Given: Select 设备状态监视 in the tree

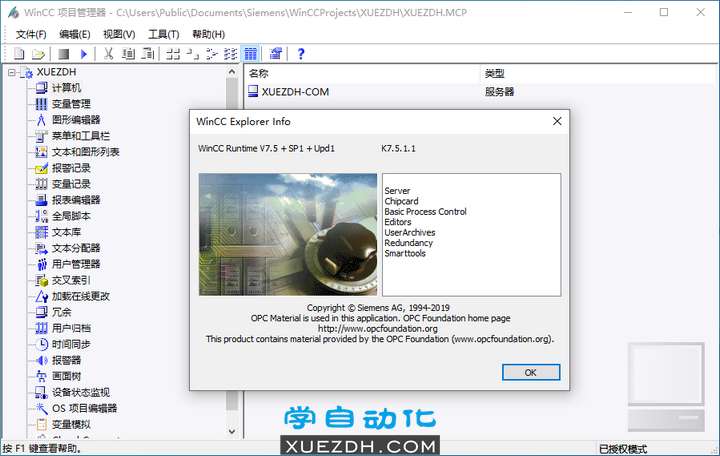Looking at the screenshot, I should [80, 392].
